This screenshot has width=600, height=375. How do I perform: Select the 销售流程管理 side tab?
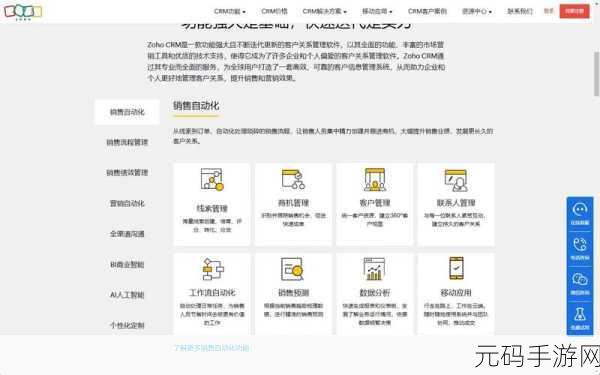(x=127, y=142)
